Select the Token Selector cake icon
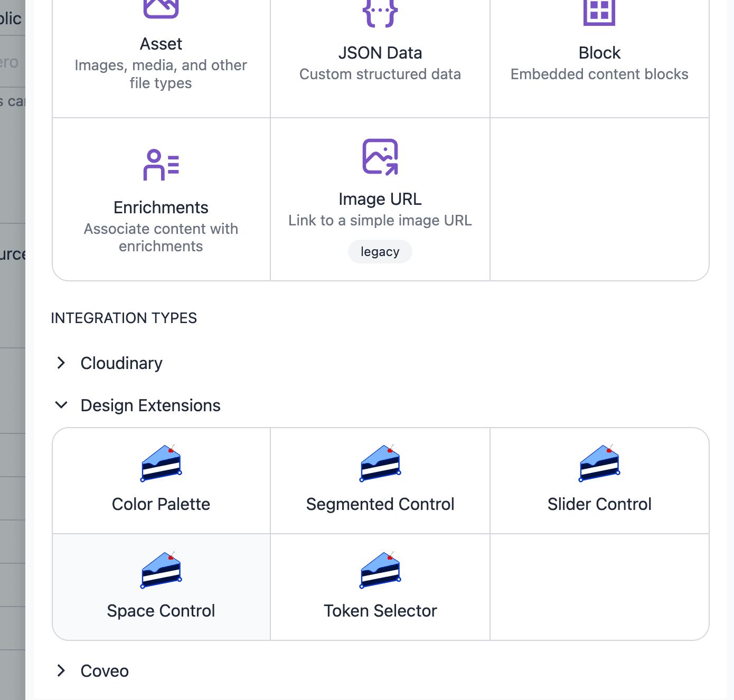 click(380, 570)
